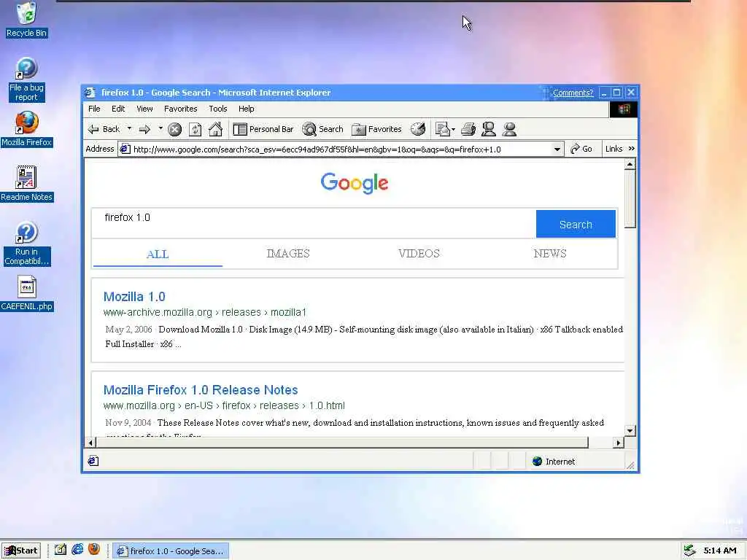Open the View menu
This screenshot has height=560, width=747.
144,109
